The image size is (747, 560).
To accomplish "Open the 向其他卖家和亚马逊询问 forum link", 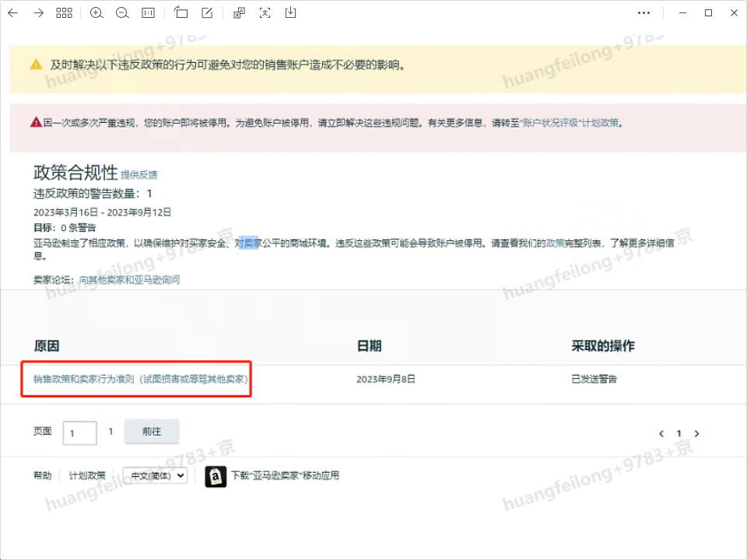I will pos(129,279).
